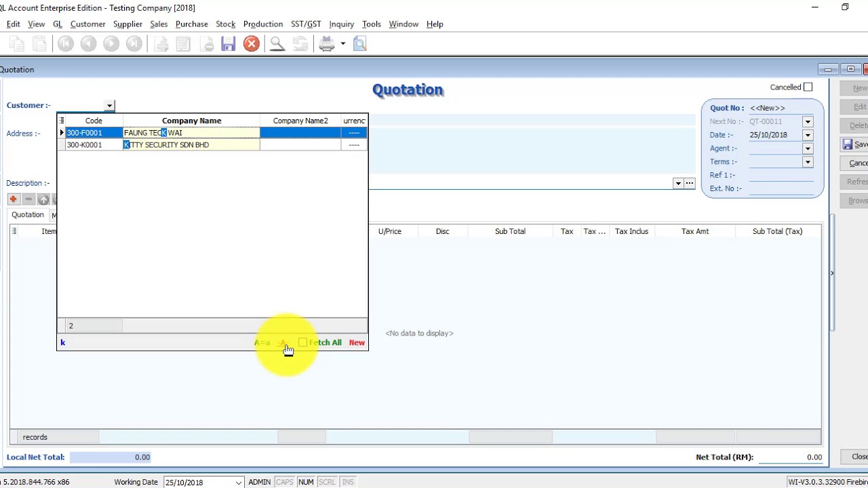The height and width of the screenshot is (488, 868).
Task: Open the Print Preview icon
Action: pyautogui.click(x=360, y=44)
